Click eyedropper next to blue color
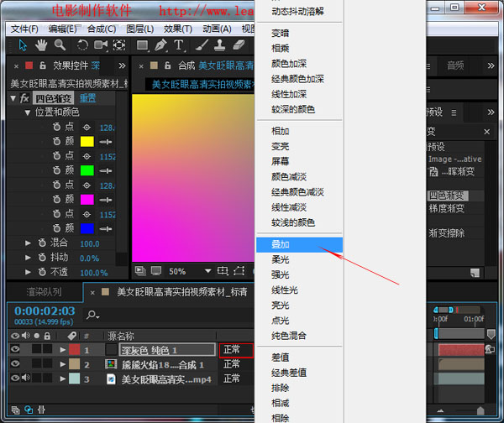This screenshot has height=423, width=504. tap(106, 229)
